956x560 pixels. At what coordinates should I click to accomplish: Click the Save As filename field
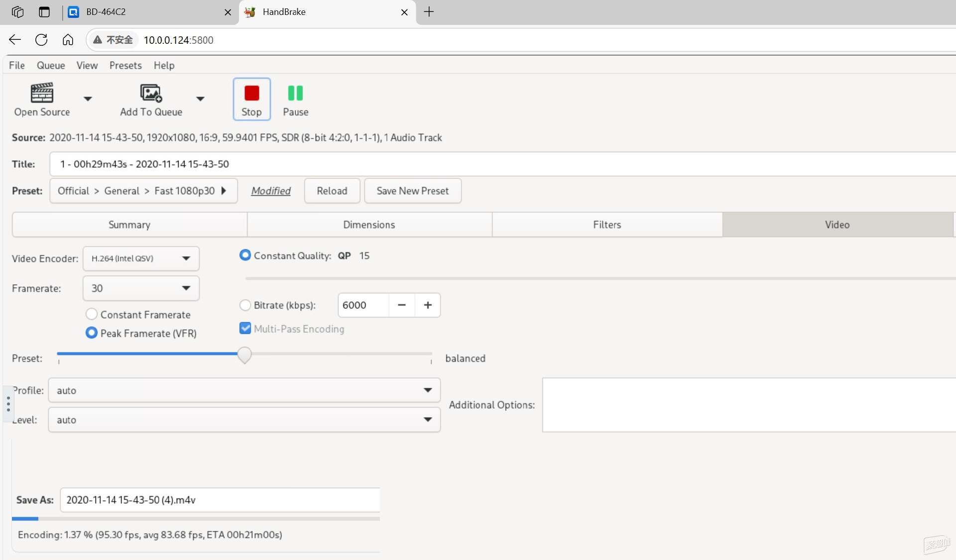(220, 500)
